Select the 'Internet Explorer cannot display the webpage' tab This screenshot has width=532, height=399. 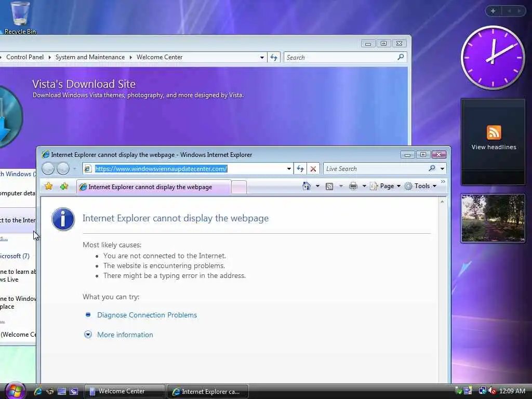click(x=154, y=187)
